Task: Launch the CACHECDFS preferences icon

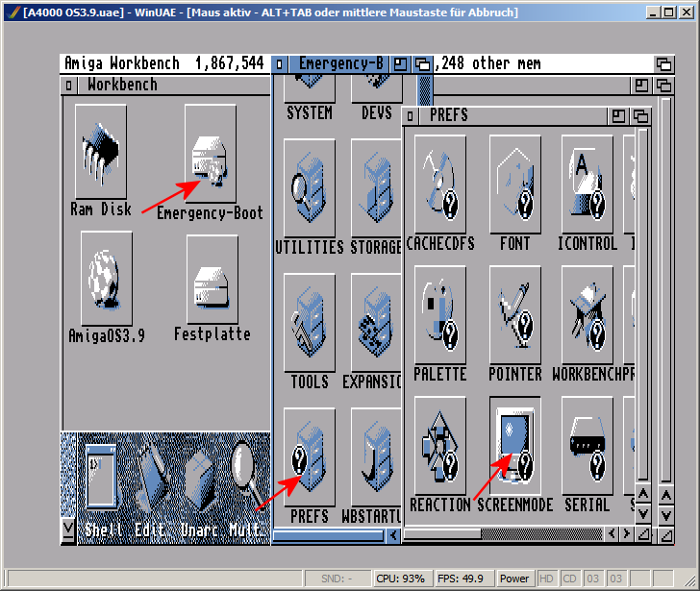Action: coord(440,185)
